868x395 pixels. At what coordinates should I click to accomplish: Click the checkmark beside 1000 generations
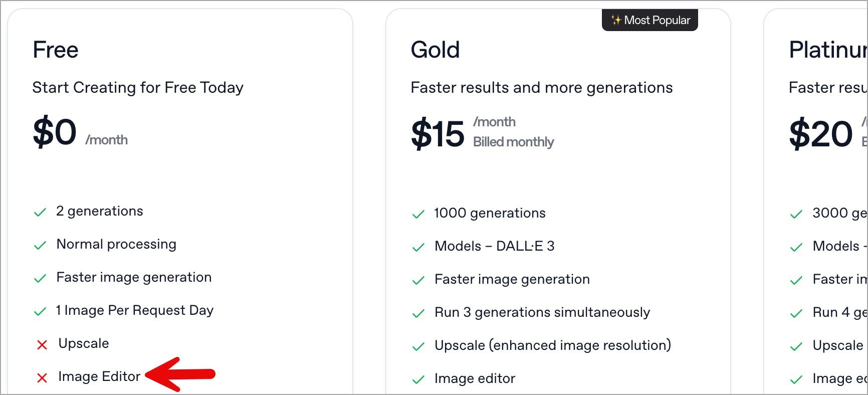tap(418, 215)
